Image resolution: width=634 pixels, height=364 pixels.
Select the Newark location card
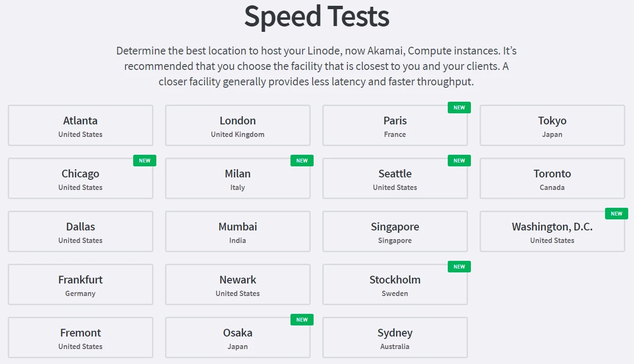[x=238, y=285]
